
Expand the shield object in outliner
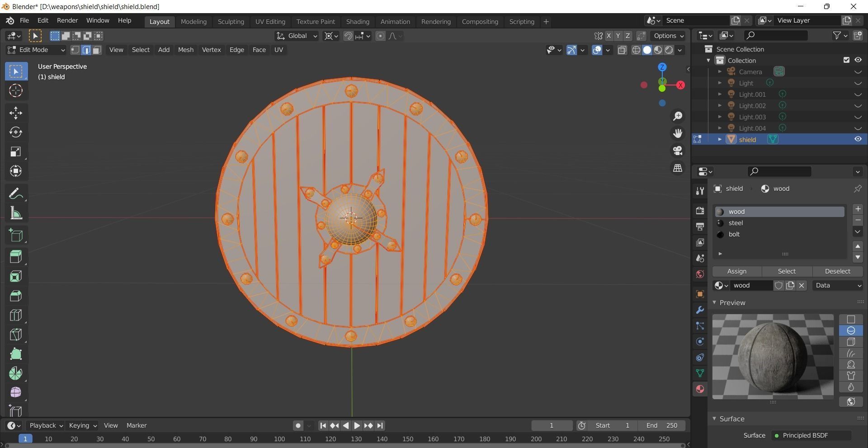pos(720,139)
